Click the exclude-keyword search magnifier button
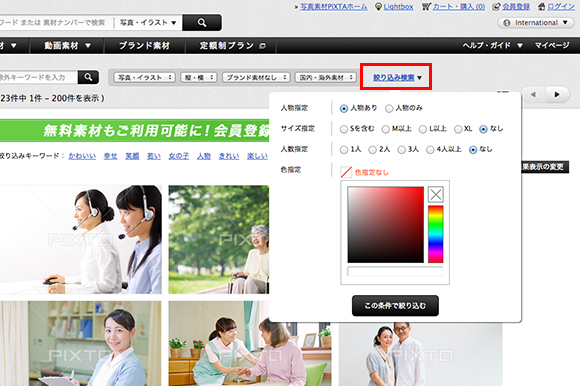580x386 pixels. 88,77
